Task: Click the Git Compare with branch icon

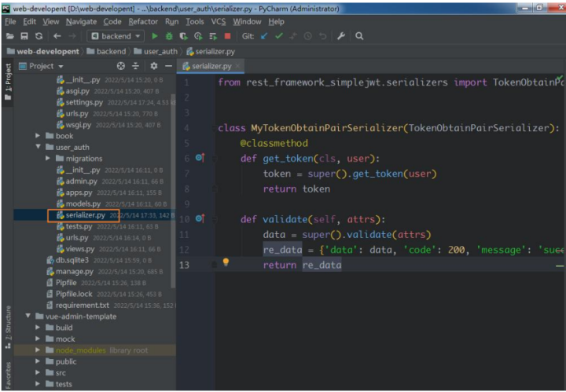Action: [293, 36]
